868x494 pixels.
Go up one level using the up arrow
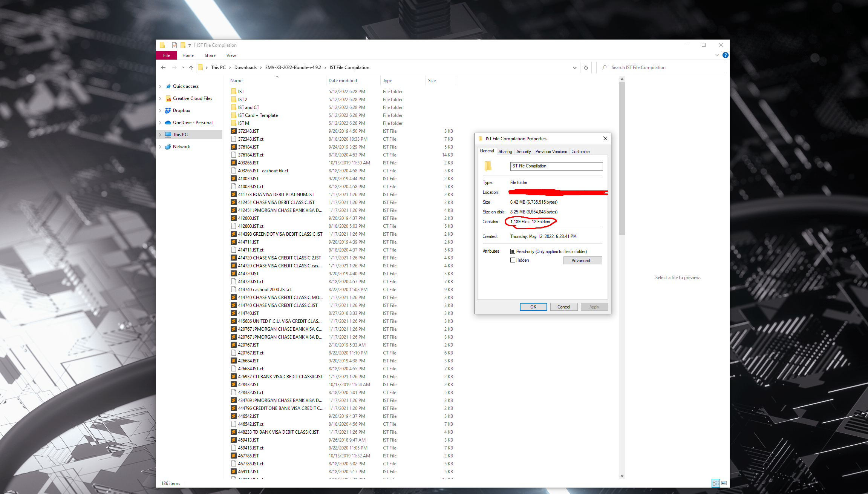(x=191, y=68)
